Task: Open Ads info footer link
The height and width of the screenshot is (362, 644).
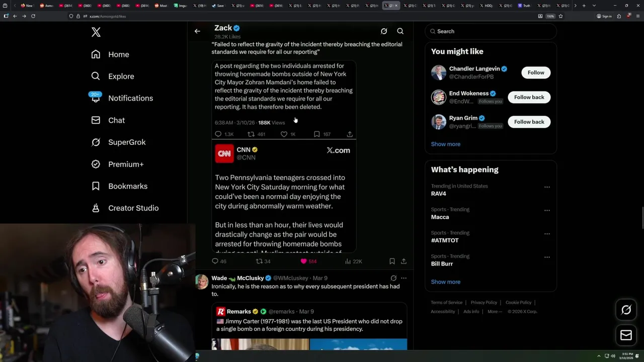Action: 471,311
